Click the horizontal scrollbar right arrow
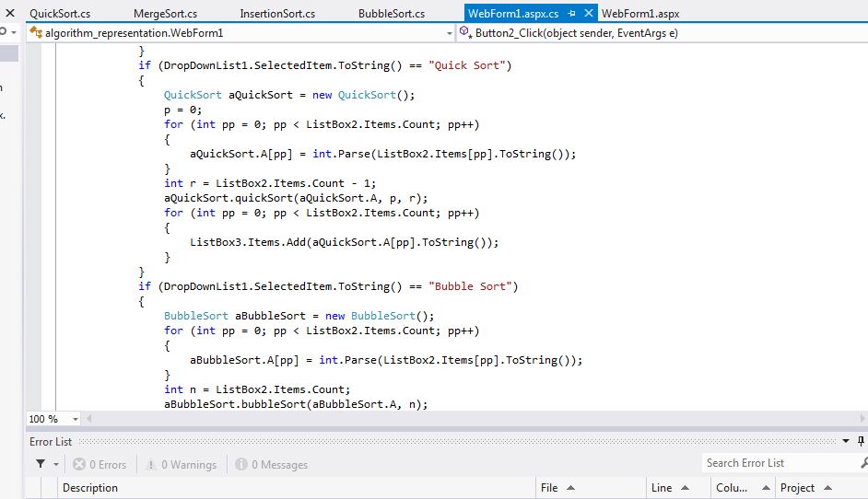The width and height of the screenshot is (868, 499). click(862, 419)
